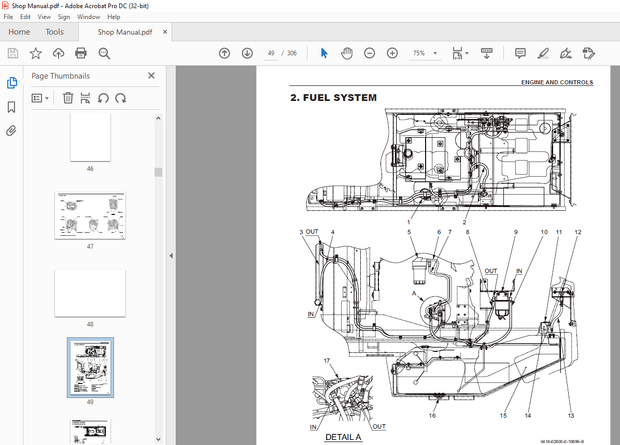Zoom out with minus button
The height and width of the screenshot is (445, 620).
[369, 53]
